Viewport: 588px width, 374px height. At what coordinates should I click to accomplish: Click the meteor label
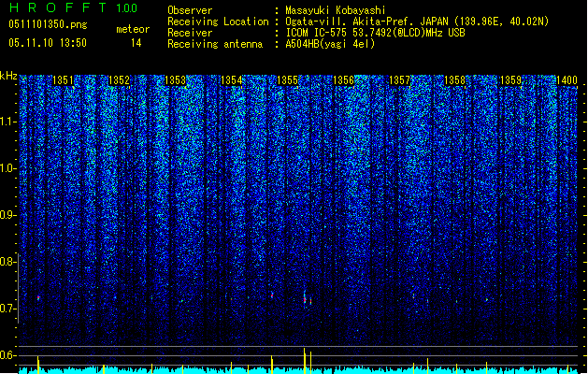click(133, 29)
